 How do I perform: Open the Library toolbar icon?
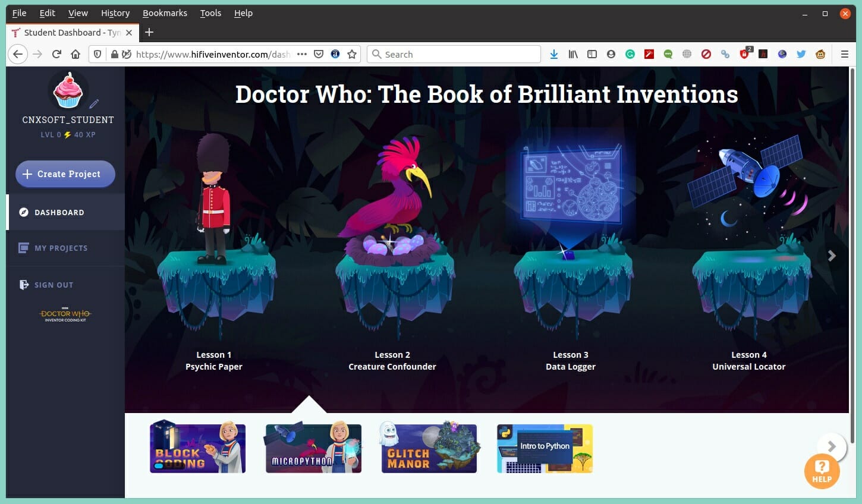(573, 54)
